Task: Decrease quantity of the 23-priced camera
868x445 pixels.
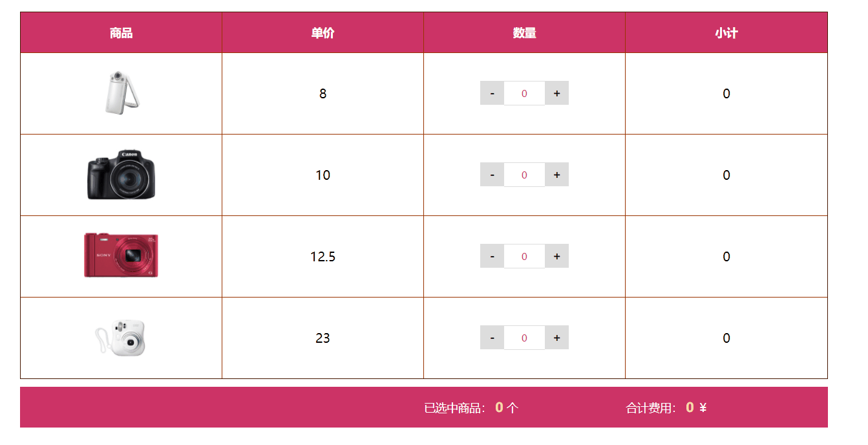Action: pyautogui.click(x=492, y=338)
